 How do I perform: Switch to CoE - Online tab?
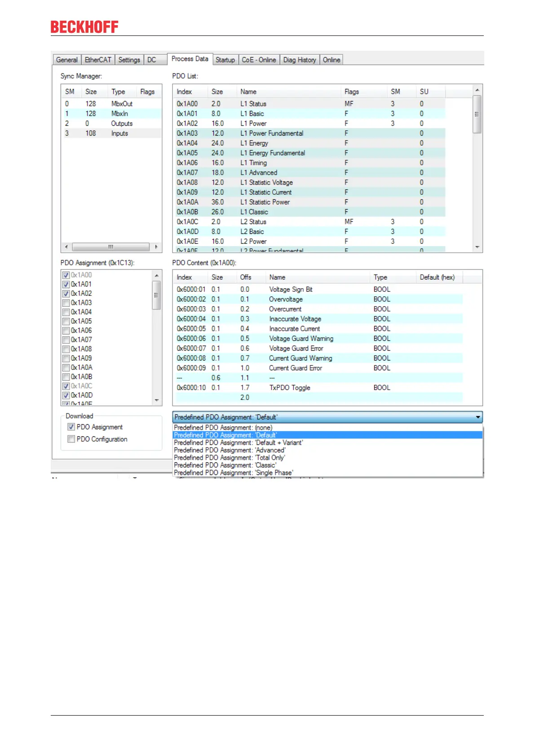[x=259, y=60]
